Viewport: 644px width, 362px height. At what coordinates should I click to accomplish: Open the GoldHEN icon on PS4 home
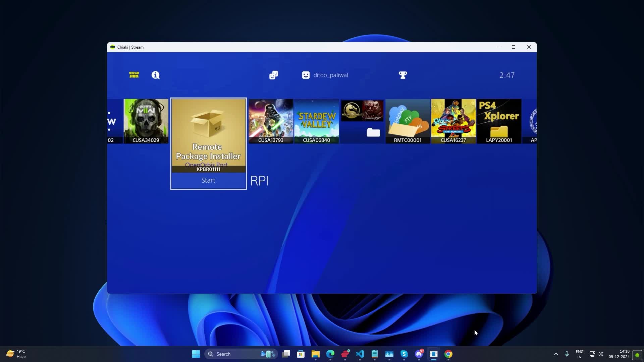[134, 75]
